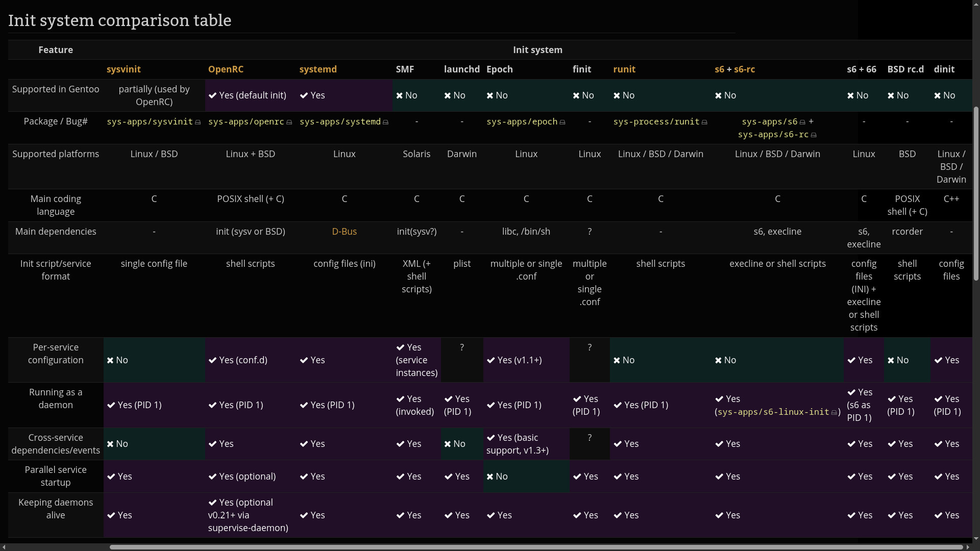Open the sysvinit column header link
Screen dimensions: 980x551
click(x=124, y=69)
